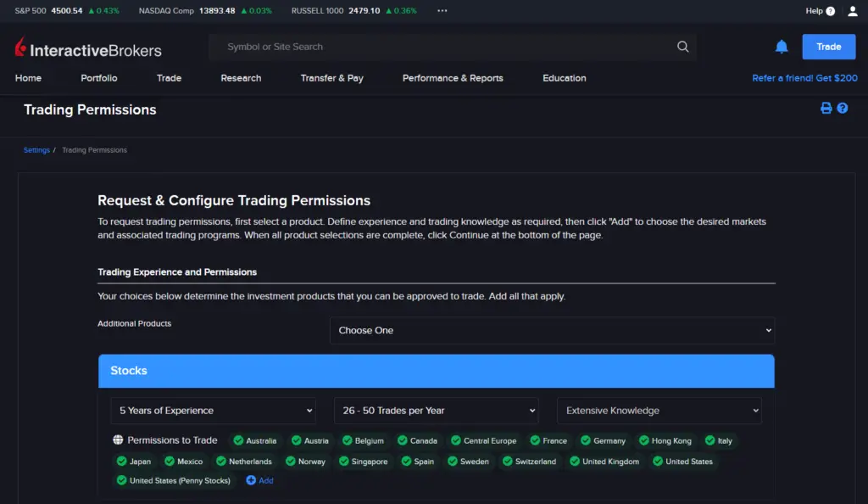Screen dimensions: 868x504
Task: Click the Interactive Brokers logo
Action: click(x=88, y=48)
